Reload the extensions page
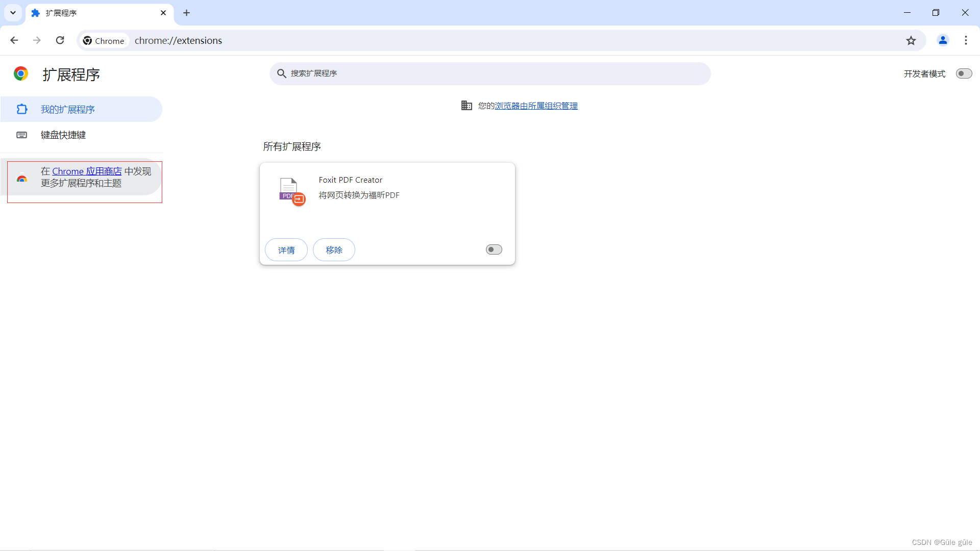 click(x=60, y=40)
